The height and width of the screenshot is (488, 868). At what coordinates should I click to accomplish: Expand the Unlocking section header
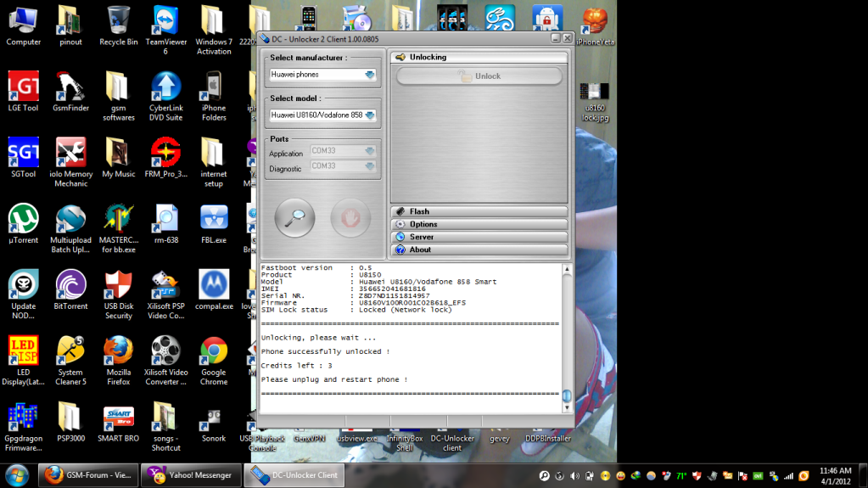coord(479,57)
